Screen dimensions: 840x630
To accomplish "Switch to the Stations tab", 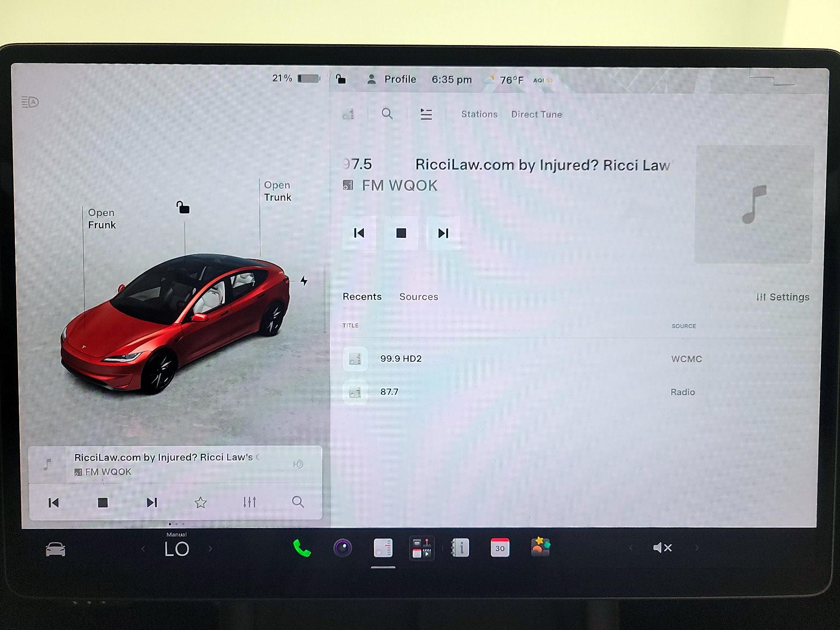I will click(479, 114).
